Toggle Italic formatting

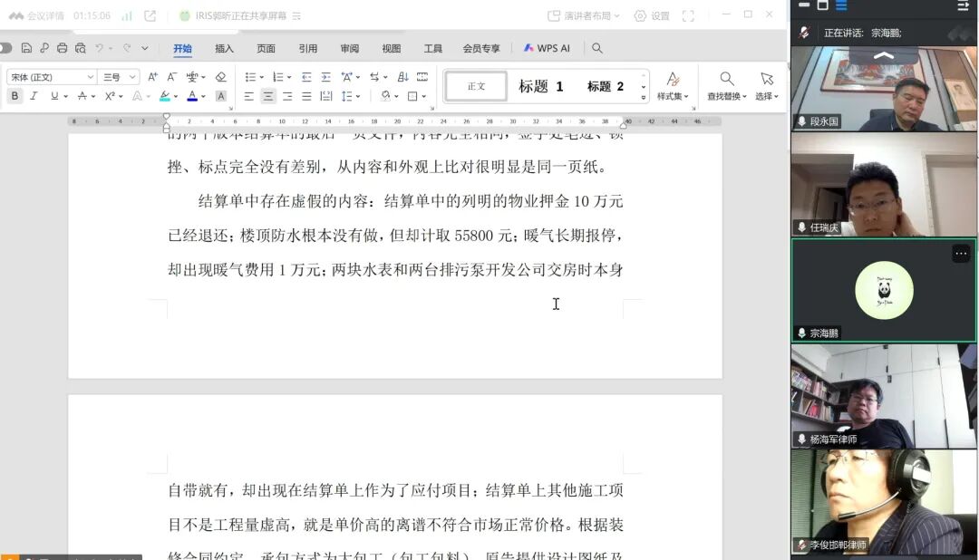click(34, 96)
